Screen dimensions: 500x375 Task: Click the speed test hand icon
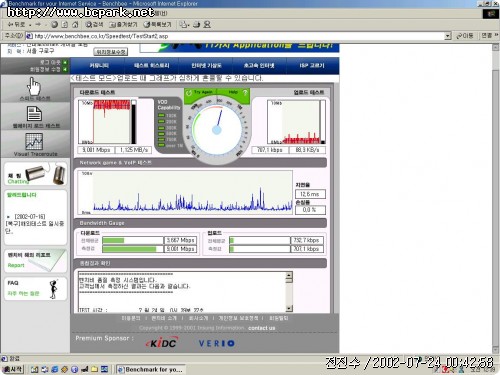34,87
